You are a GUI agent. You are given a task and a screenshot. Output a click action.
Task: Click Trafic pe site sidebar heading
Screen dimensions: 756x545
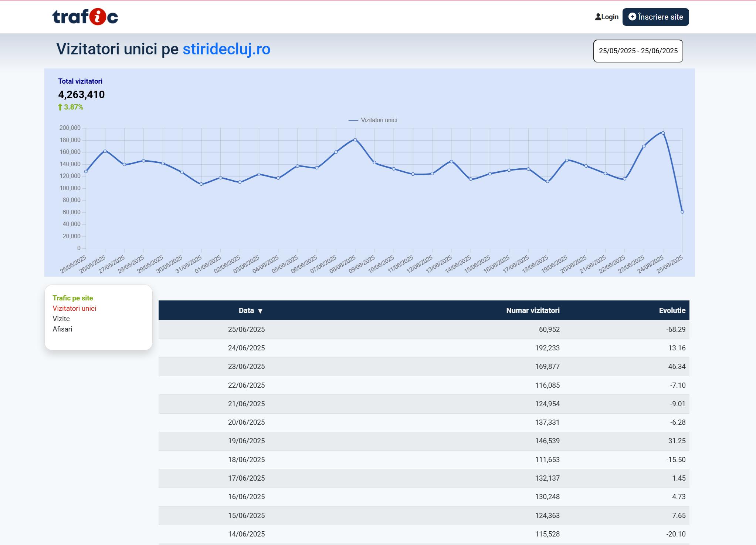tap(73, 298)
